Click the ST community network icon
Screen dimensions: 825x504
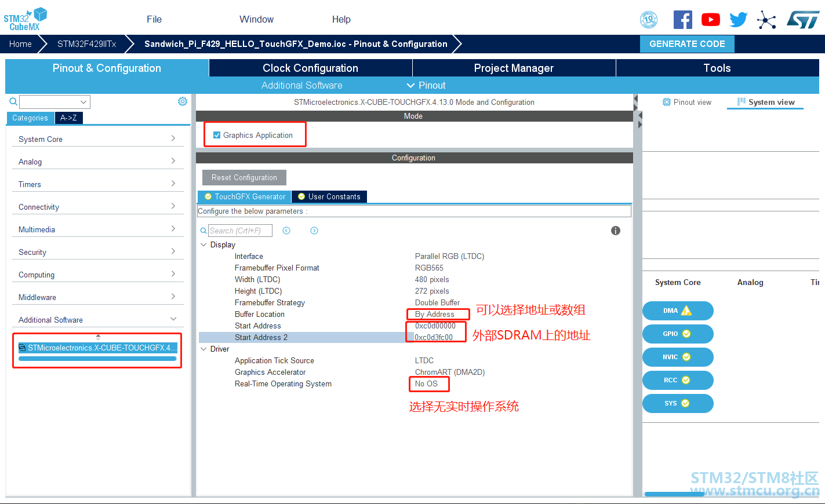(x=766, y=21)
